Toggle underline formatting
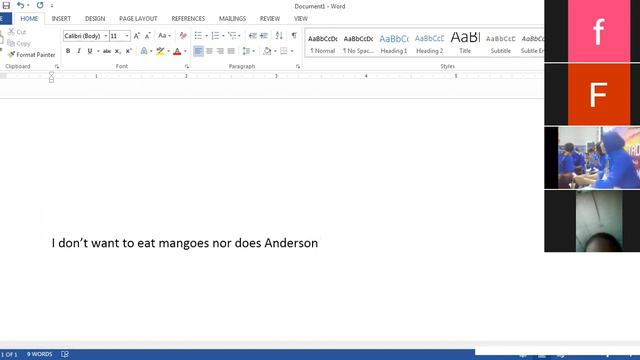The image size is (640, 360). (x=90, y=51)
